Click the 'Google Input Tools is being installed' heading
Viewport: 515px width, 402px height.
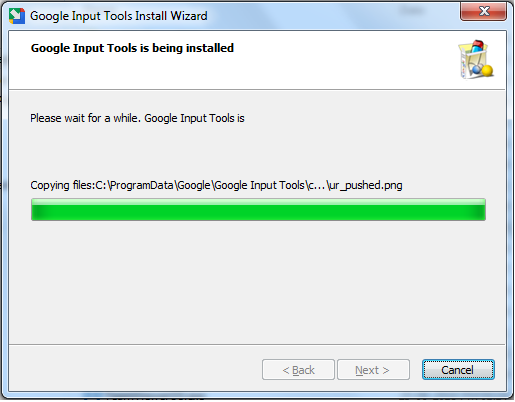[x=132, y=48]
